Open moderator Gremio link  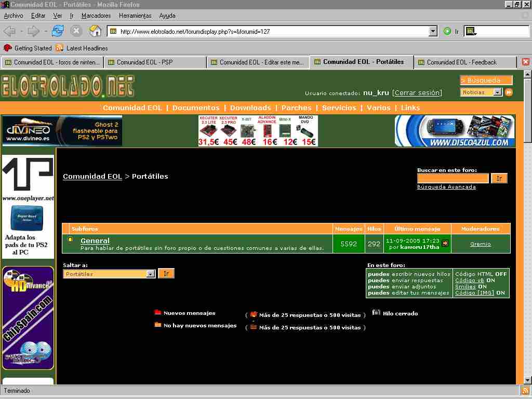click(x=480, y=244)
